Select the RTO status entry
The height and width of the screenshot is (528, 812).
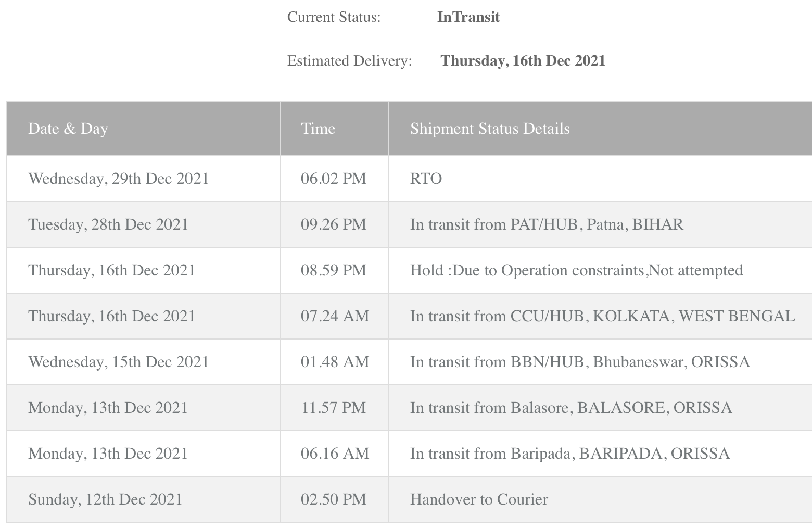point(426,179)
